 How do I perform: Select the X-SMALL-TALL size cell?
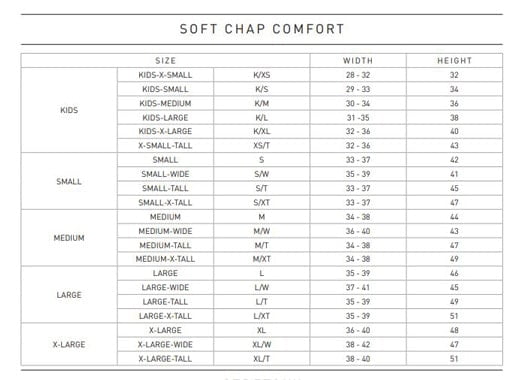tap(165, 145)
